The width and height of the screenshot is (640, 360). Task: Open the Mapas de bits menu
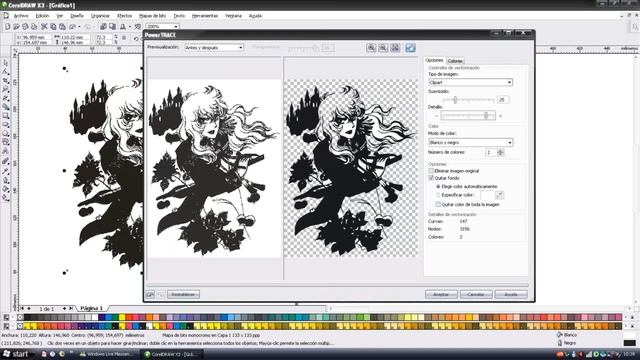[x=152, y=16]
